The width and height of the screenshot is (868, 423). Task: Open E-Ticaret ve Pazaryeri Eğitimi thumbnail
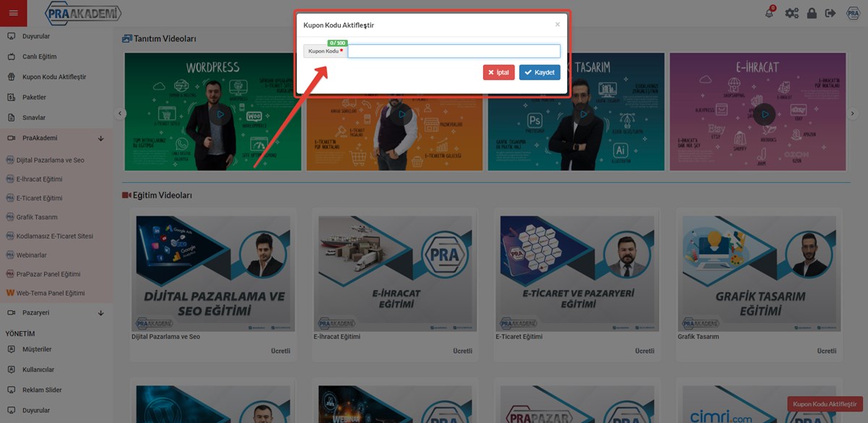click(577, 274)
